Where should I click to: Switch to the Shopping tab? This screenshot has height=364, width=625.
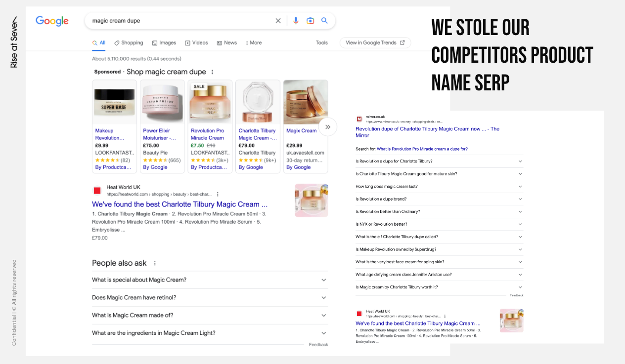click(129, 43)
